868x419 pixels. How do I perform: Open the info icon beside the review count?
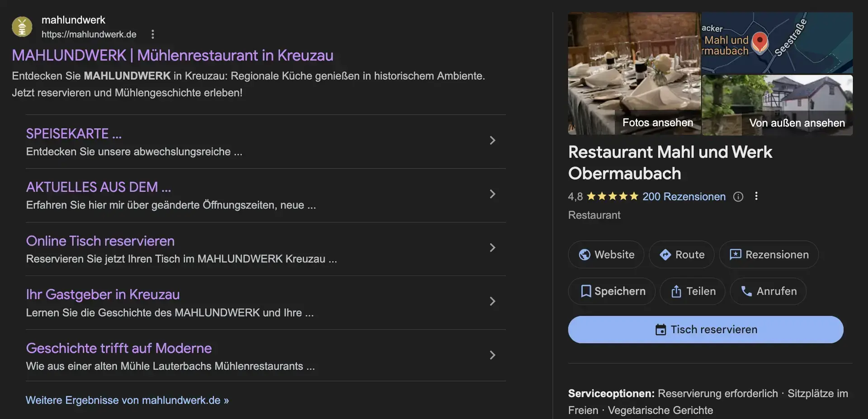pos(738,196)
